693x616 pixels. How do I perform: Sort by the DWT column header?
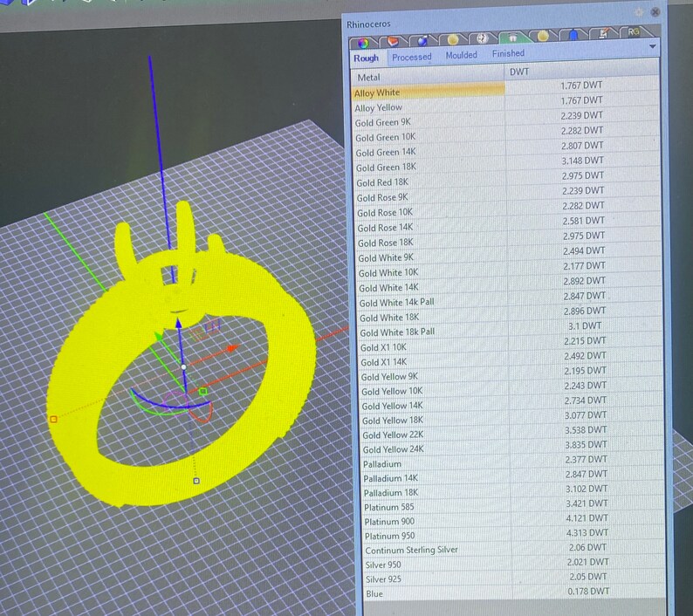click(581, 70)
